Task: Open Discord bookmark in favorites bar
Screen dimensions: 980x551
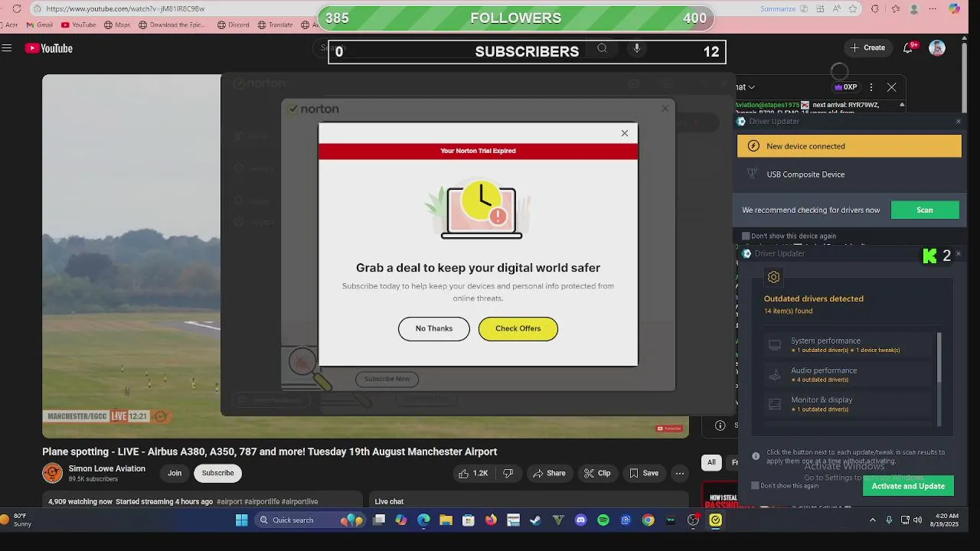Action: pos(234,24)
